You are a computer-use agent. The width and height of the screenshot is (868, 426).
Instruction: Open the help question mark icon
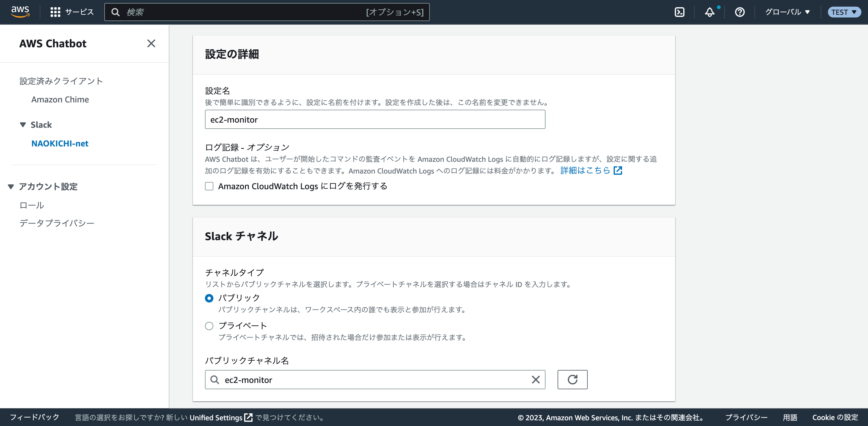[739, 12]
